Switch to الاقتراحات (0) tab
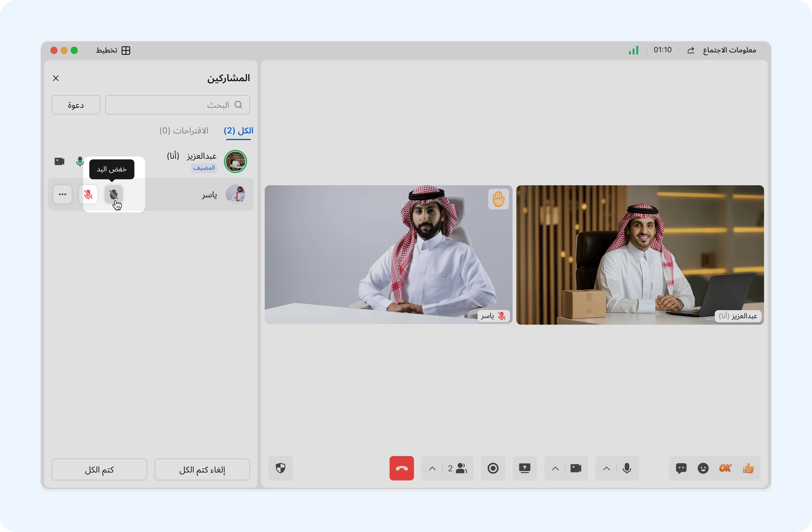Viewport: 812px width, 532px height. pyautogui.click(x=183, y=131)
